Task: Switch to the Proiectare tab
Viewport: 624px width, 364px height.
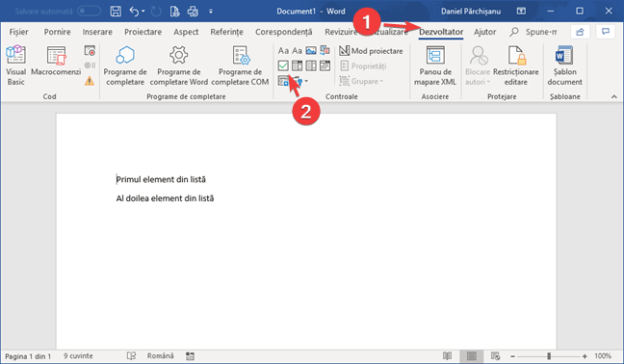Action: (x=143, y=32)
